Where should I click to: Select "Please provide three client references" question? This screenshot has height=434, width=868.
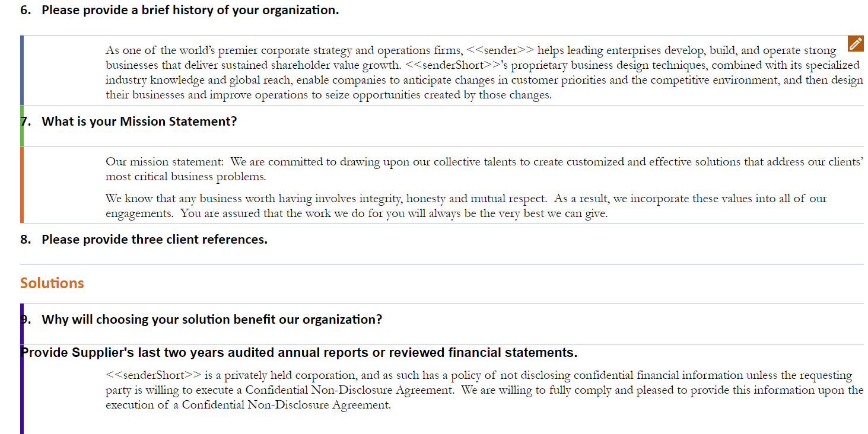click(144, 240)
